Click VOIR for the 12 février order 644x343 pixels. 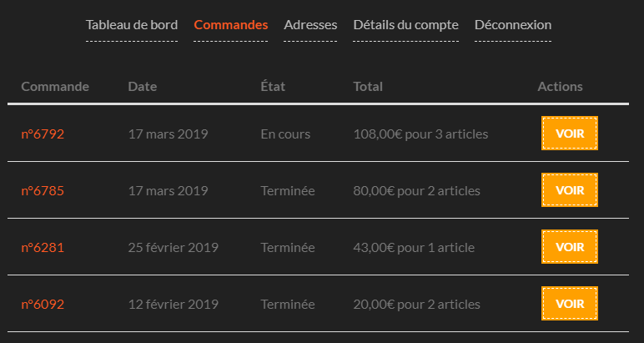coord(570,304)
